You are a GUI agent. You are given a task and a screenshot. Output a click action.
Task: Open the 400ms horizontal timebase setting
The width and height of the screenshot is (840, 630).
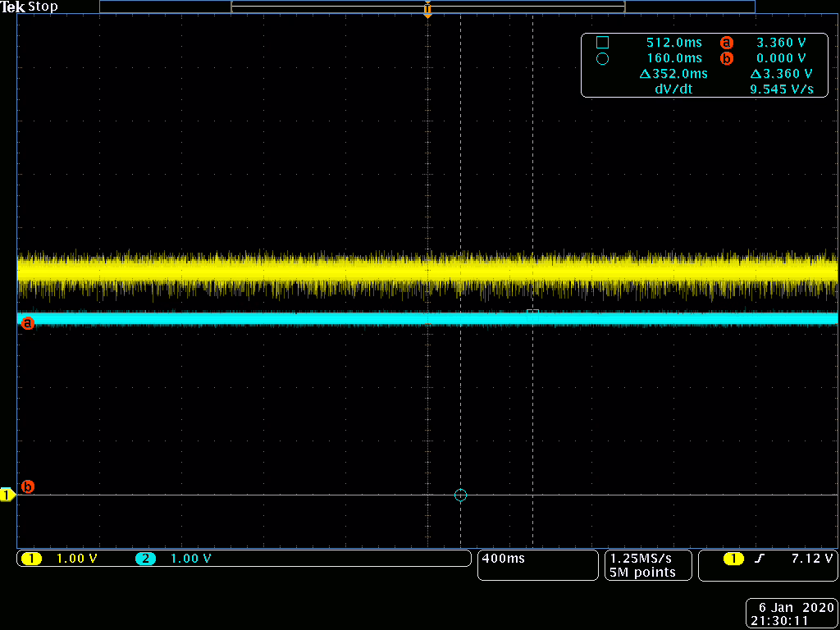(x=504, y=559)
